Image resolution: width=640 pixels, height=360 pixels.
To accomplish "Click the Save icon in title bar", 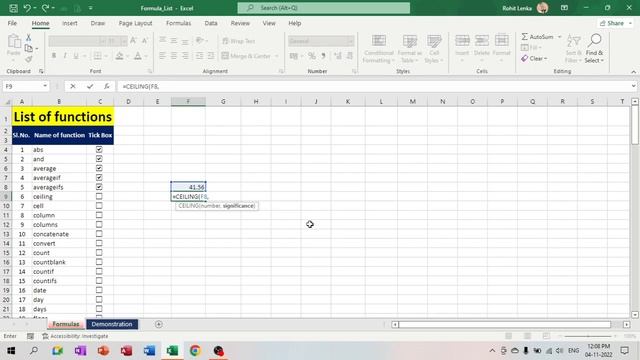I will pos(13,8).
